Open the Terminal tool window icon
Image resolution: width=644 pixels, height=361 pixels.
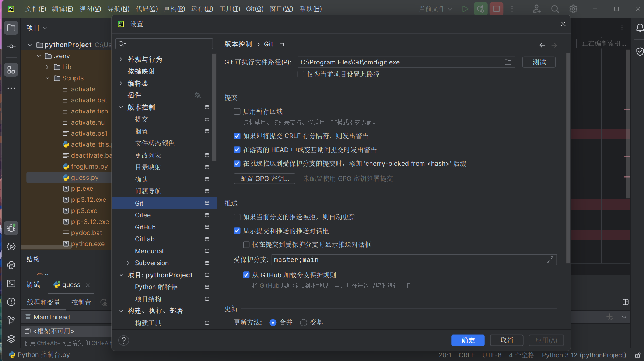point(11,284)
